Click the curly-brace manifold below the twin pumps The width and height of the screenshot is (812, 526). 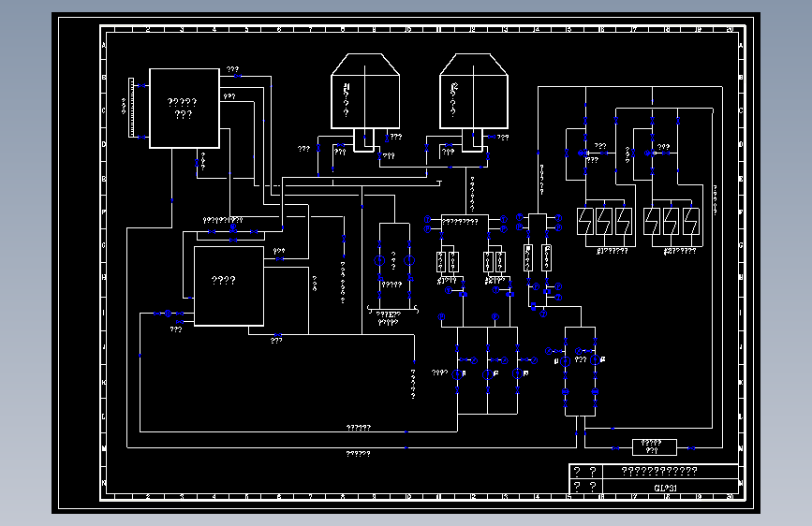coord(392,310)
